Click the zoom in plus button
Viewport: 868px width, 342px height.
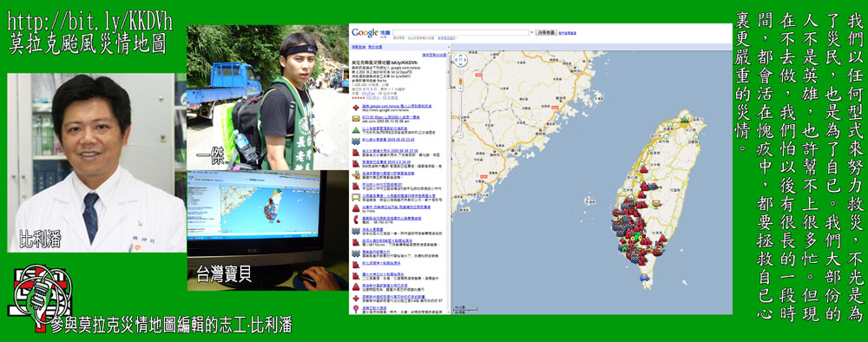461,88
